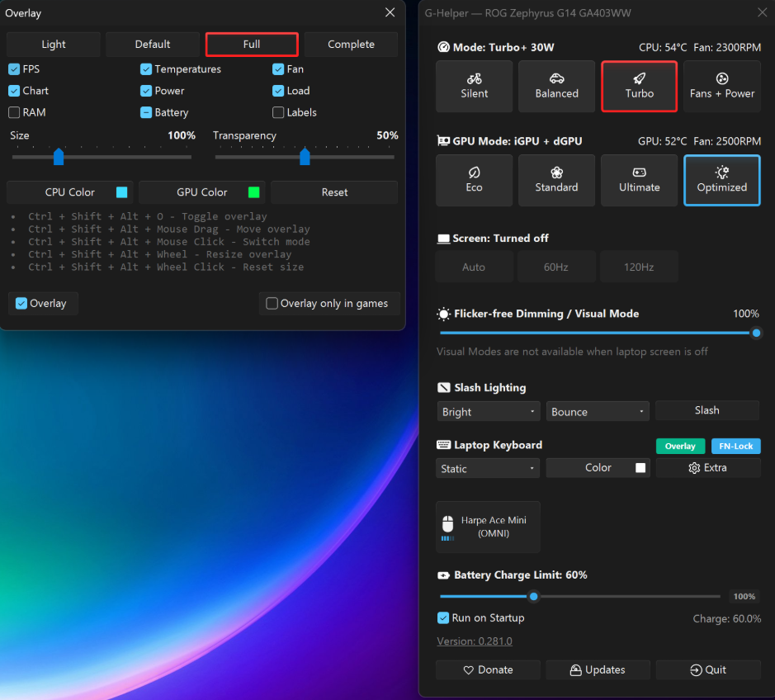The width and height of the screenshot is (775, 700).
Task: Select the Light overlay preset
Action: [x=54, y=44]
